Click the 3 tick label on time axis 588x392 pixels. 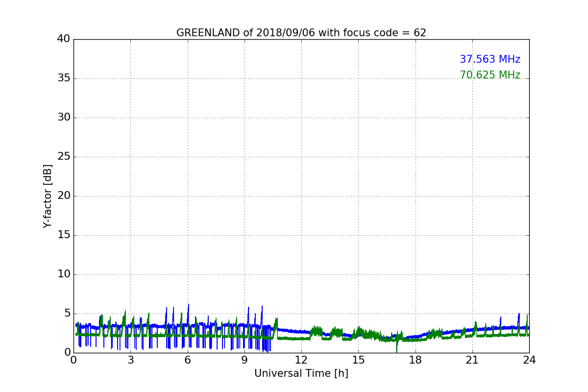pyautogui.click(x=130, y=360)
